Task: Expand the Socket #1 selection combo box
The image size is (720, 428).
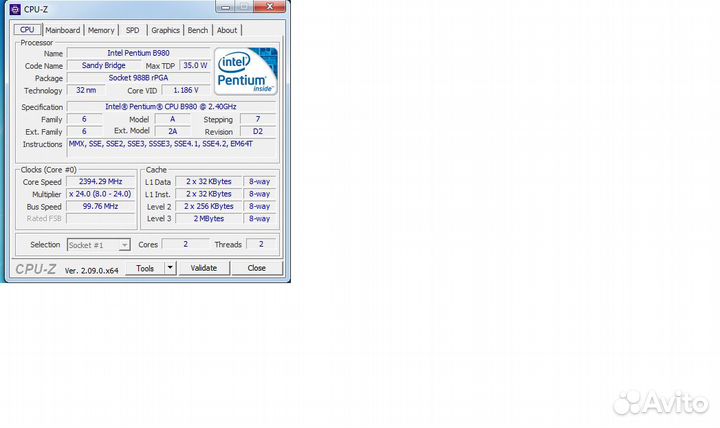Action: [x=124, y=244]
